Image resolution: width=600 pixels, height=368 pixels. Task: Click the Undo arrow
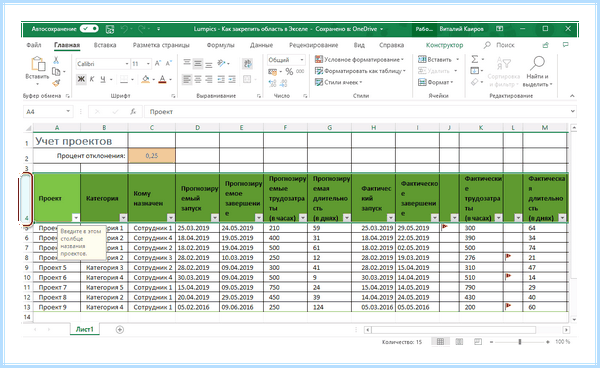pyautogui.click(x=124, y=29)
